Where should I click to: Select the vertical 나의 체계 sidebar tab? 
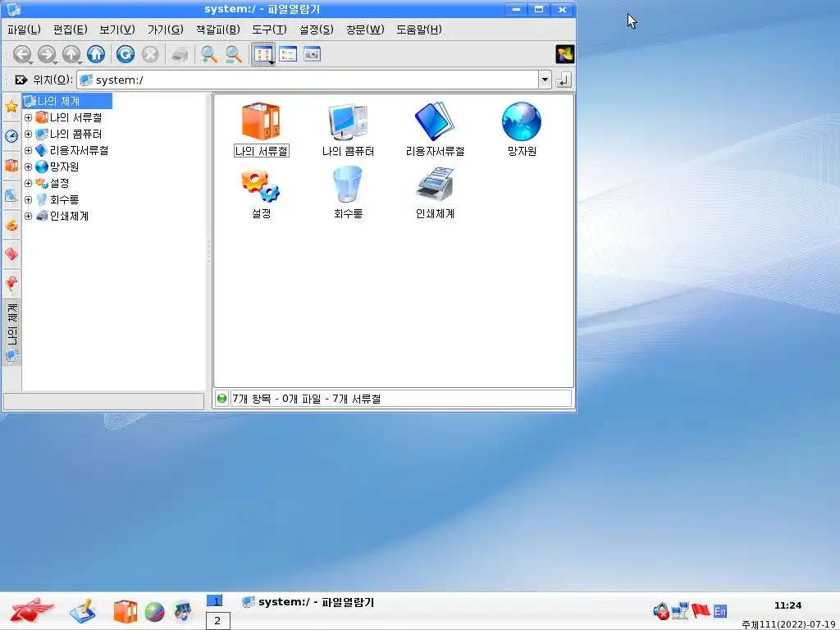pos(11,332)
